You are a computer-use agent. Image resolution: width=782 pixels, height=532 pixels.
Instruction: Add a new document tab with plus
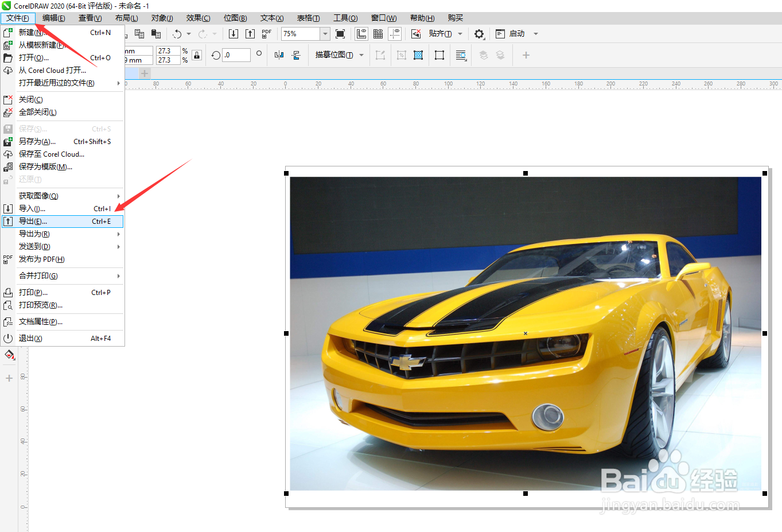tap(145, 73)
